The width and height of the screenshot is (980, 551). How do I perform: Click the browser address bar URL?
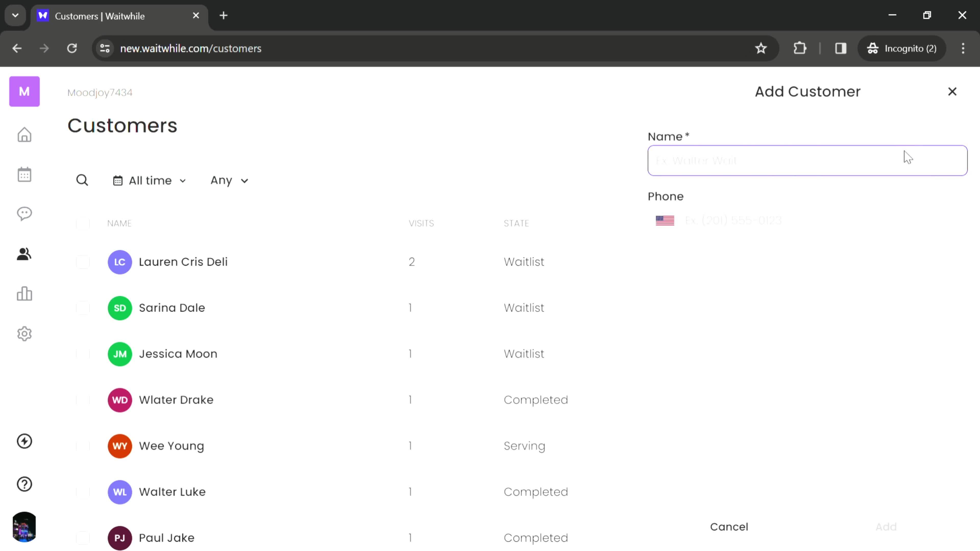point(191,48)
